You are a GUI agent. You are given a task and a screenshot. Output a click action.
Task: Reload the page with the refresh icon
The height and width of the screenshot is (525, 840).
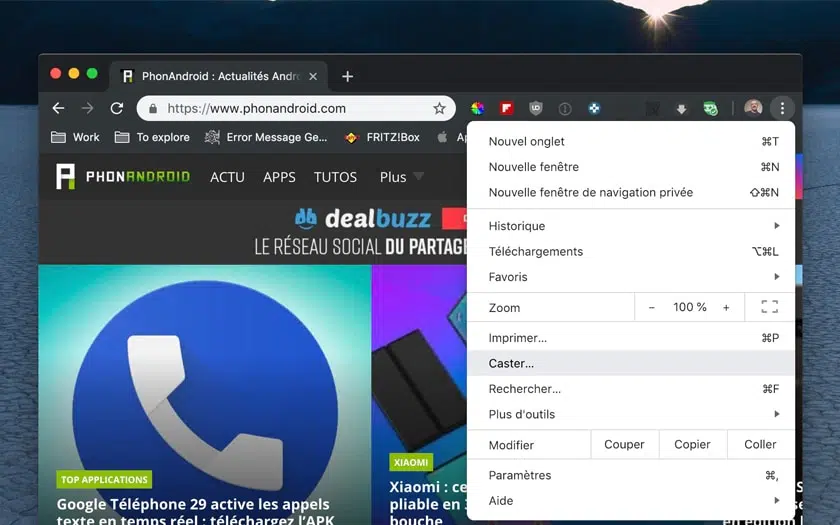[117, 108]
